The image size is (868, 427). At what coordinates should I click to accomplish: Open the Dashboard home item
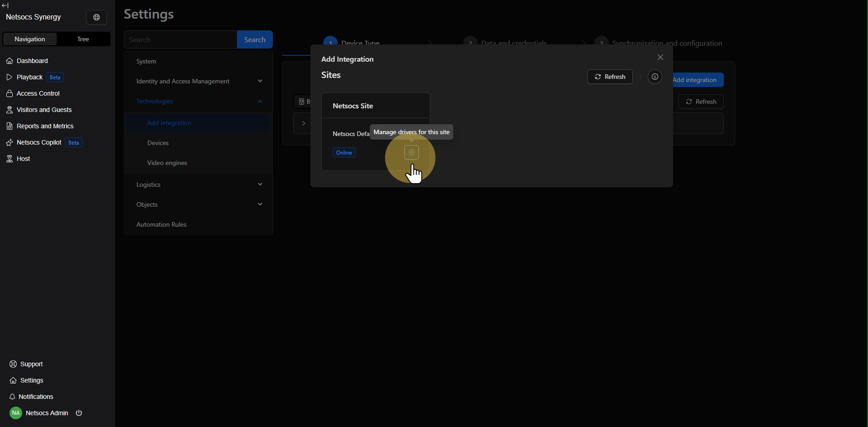32,61
